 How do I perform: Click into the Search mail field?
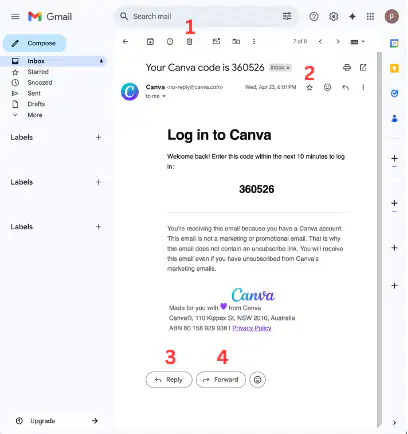[x=200, y=16]
